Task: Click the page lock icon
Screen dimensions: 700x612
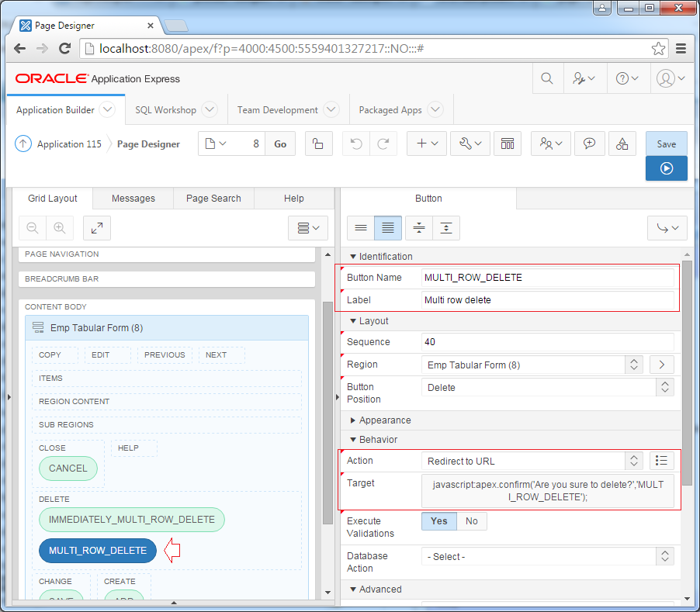Action: coord(318,143)
